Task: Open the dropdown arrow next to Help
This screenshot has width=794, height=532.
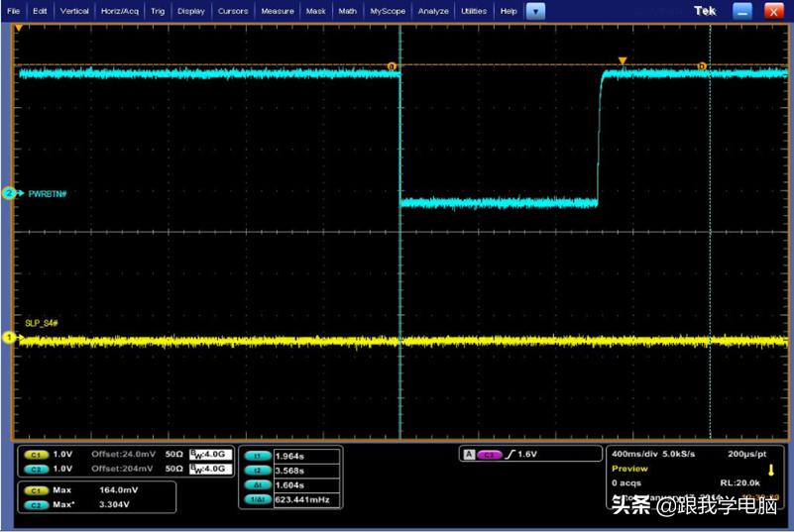Action: (535, 11)
